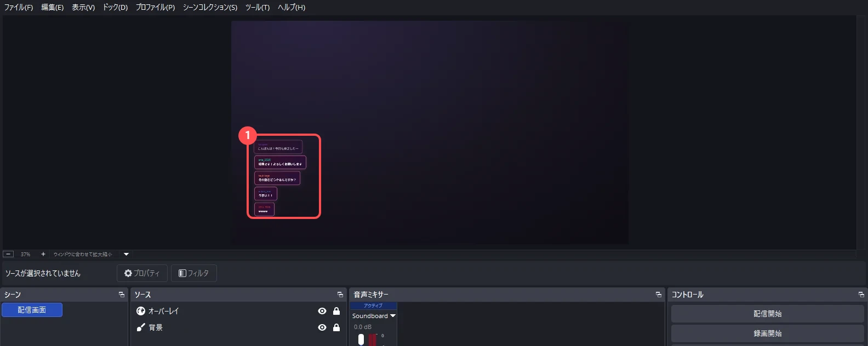Open the preview scaling dropdown arrow

126,254
